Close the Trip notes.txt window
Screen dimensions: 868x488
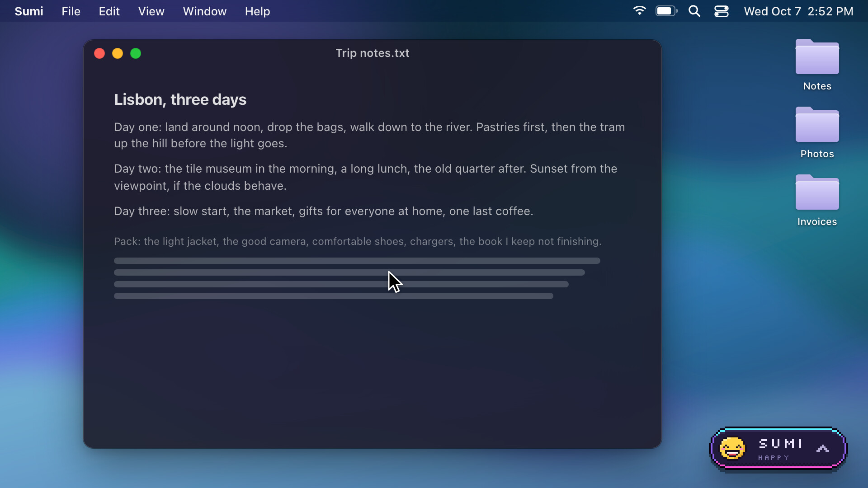pos(99,53)
